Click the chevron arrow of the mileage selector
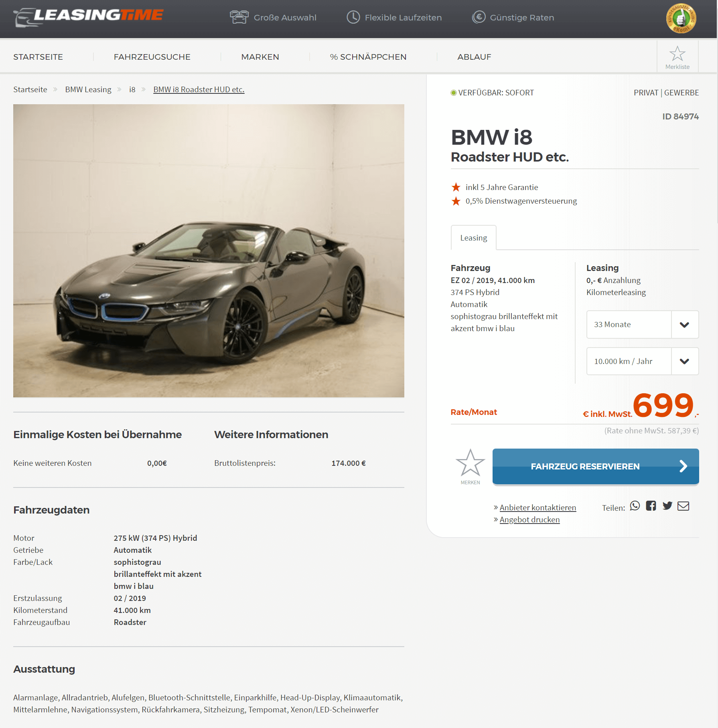 [685, 361]
